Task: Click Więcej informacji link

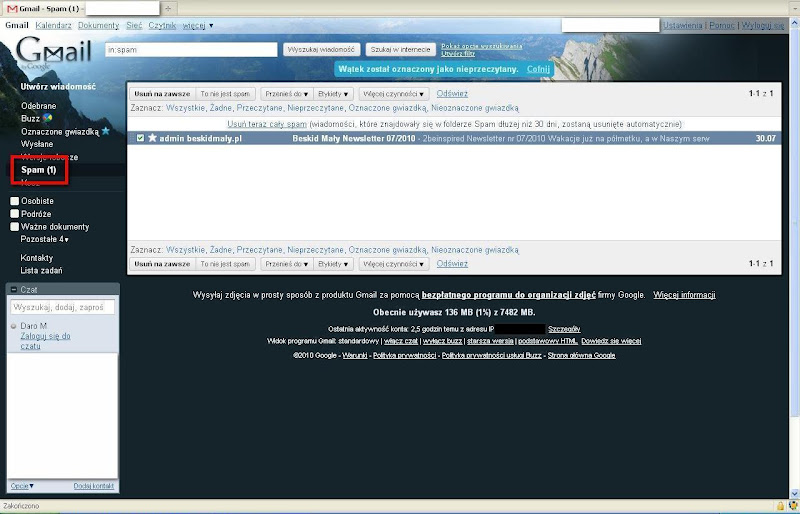Action: tap(684, 295)
